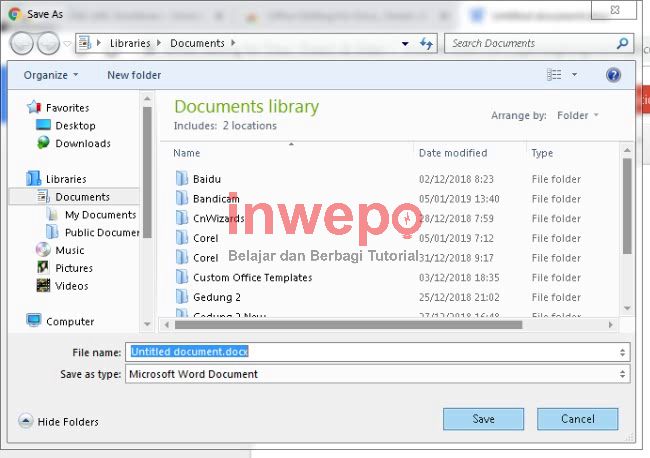The height and width of the screenshot is (458, 650).
Task: Open the address bar history dropdown
Action: (x=405, y=43)
